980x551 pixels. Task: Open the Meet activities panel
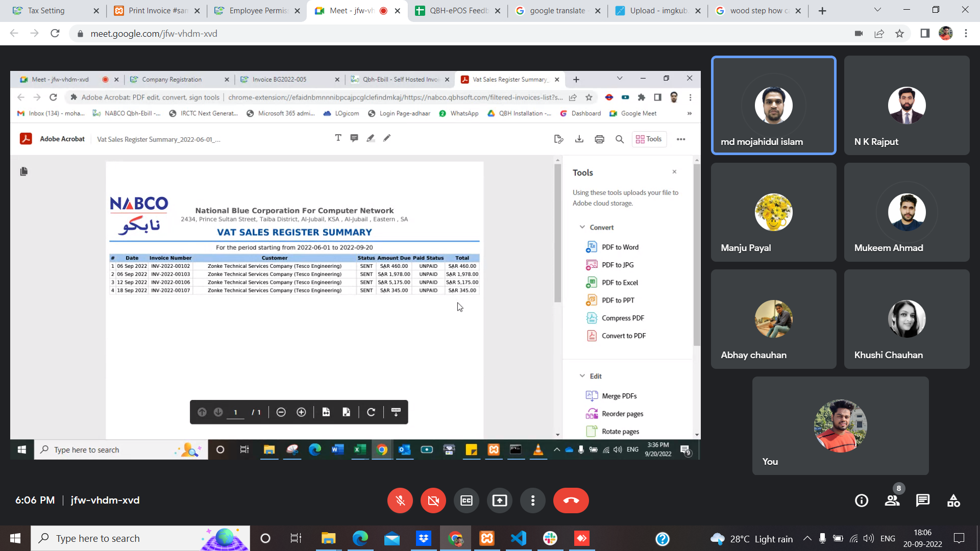click(x=953, y=500)
